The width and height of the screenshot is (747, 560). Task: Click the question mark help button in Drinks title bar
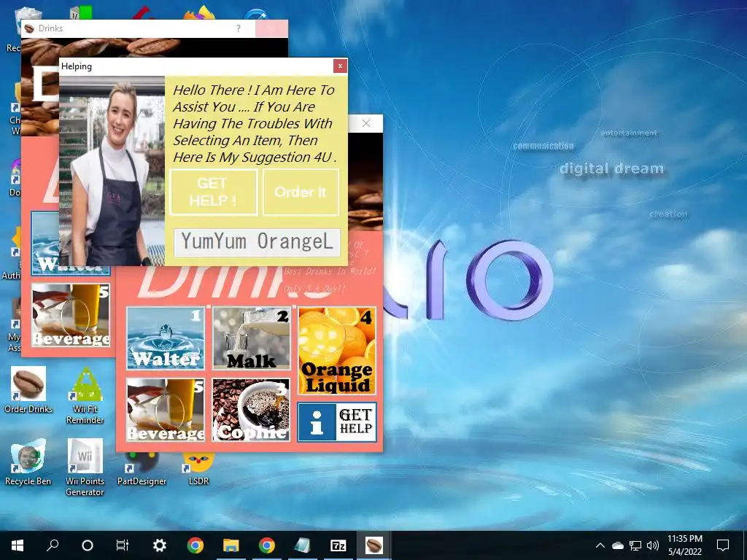click(239, 28)
